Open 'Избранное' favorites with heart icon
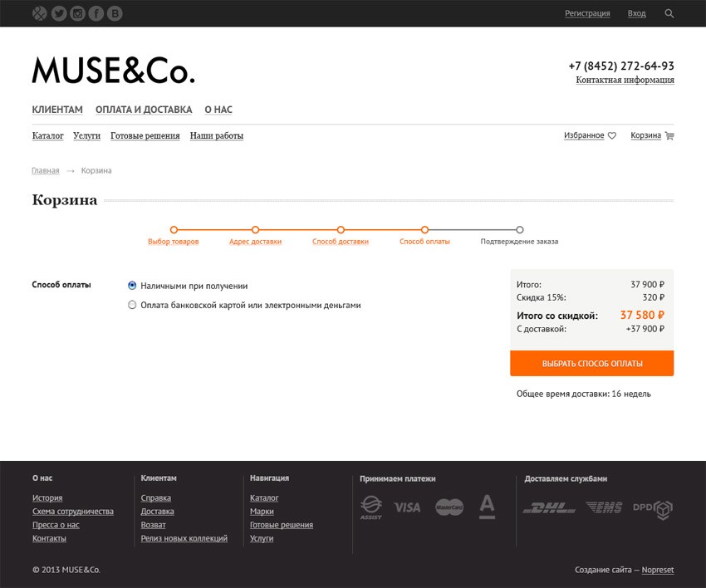The height and width of the screenshot is (588, 706). click(590, 135)
